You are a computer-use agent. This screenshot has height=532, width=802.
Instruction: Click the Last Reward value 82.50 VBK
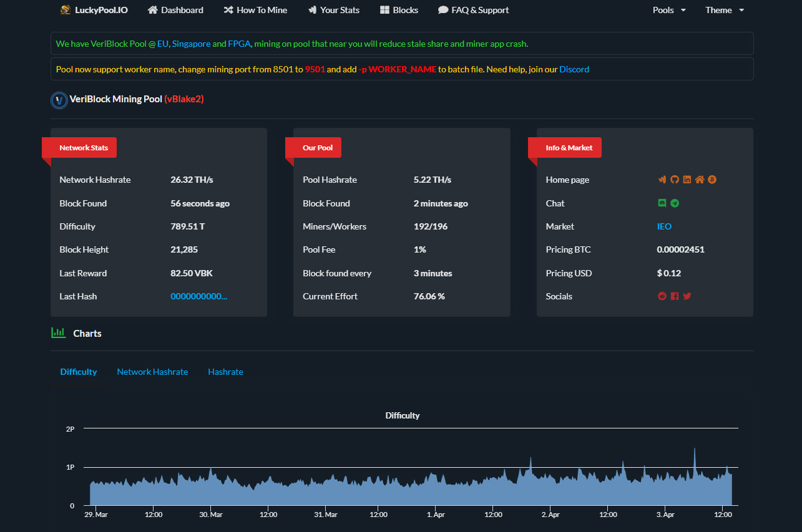coord(192,273)
